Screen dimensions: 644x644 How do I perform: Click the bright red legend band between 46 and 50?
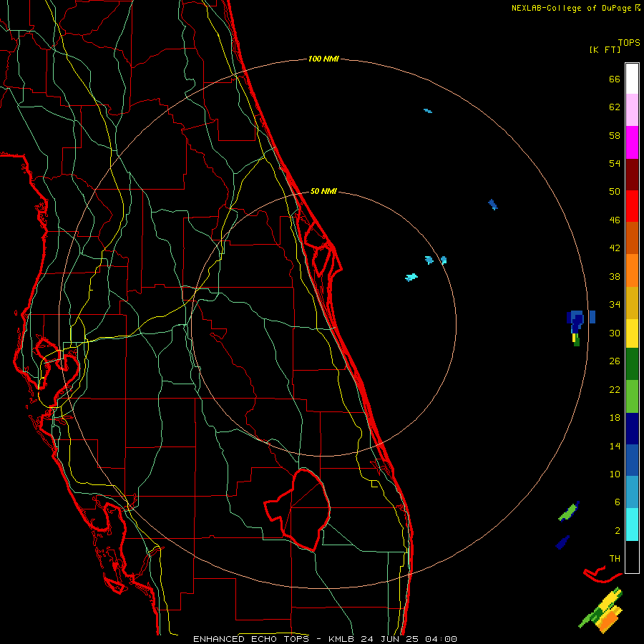[x=632, y=206]
